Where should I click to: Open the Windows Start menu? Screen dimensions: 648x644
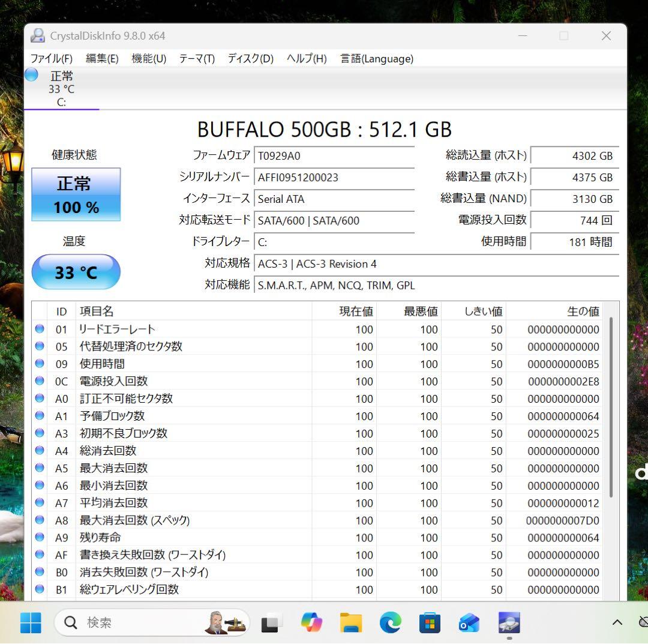click(x=31, y=623)
